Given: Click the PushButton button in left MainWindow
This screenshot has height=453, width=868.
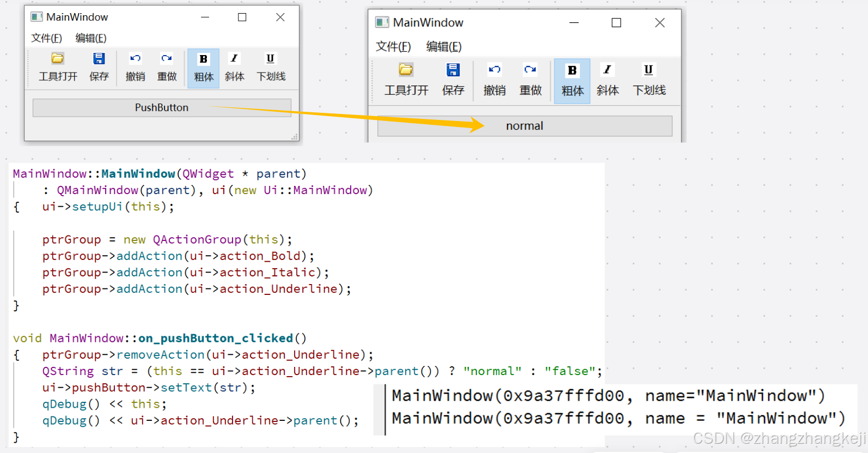Looking at the screenshot, I should [x=162, y=107].
